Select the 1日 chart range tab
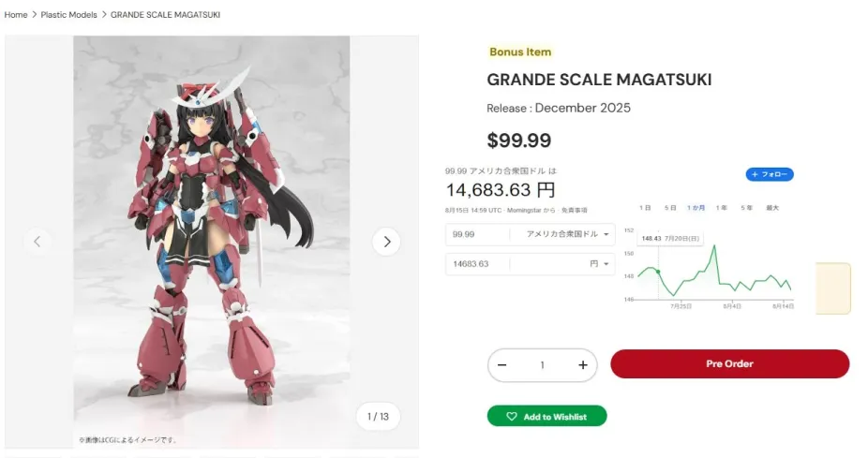The image size is (868, 458). click(645, 208)
